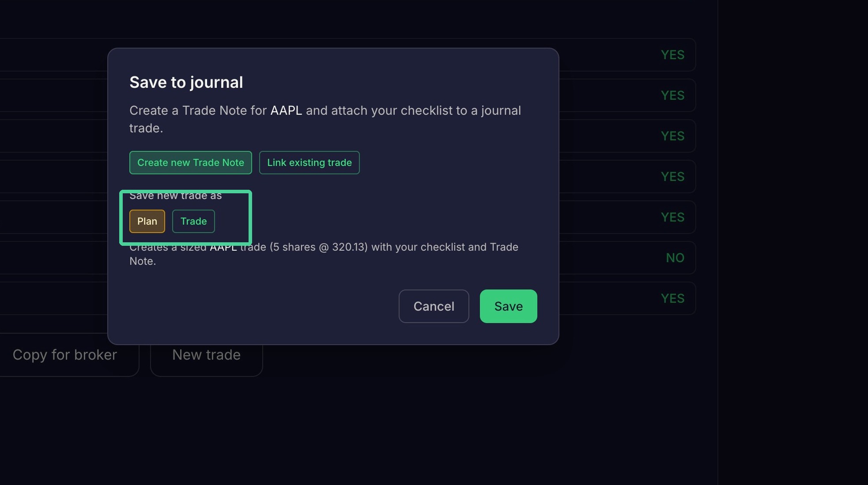Click the third YES checklist result

tap(672, 136)
